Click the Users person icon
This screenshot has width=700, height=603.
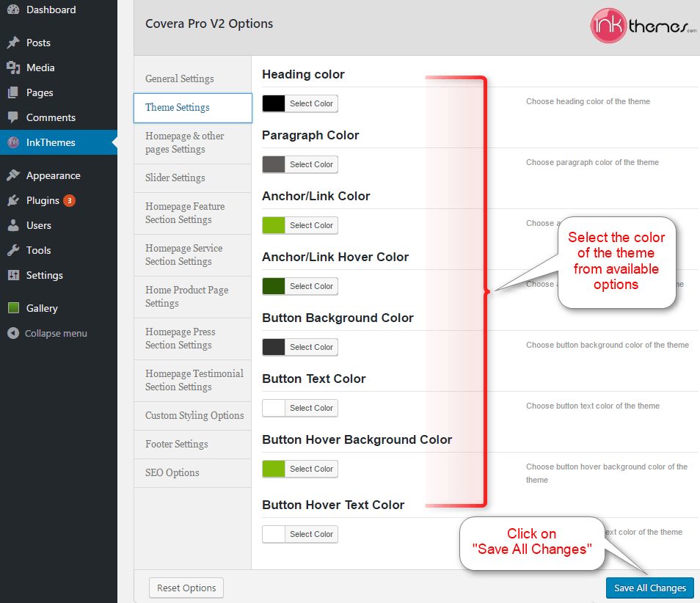point(13,225)
